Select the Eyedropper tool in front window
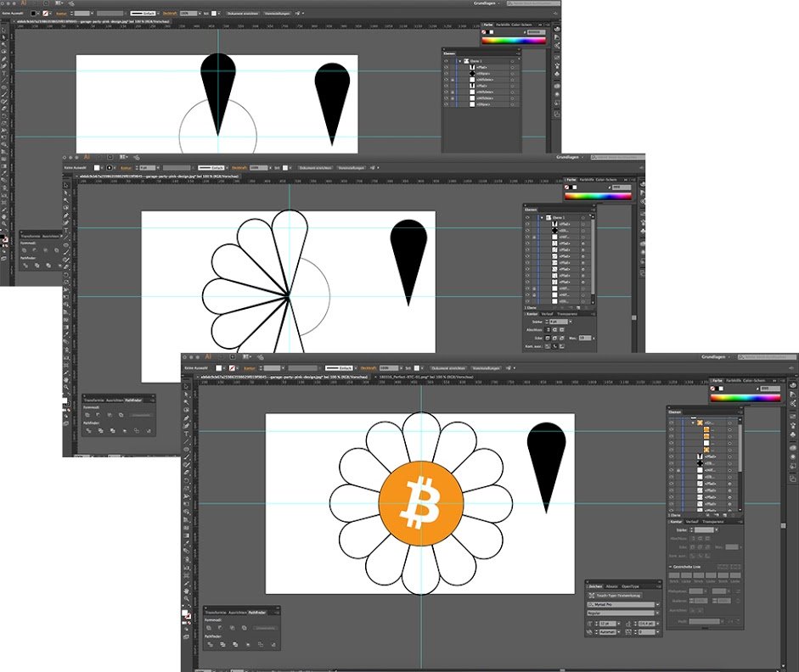Image resolution: width=799 pixels, height=672 pixels. (x=187, y=543)
